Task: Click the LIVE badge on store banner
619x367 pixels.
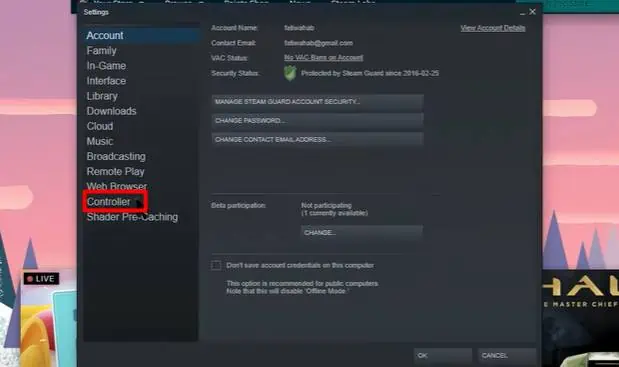Action: coord(41,279)
